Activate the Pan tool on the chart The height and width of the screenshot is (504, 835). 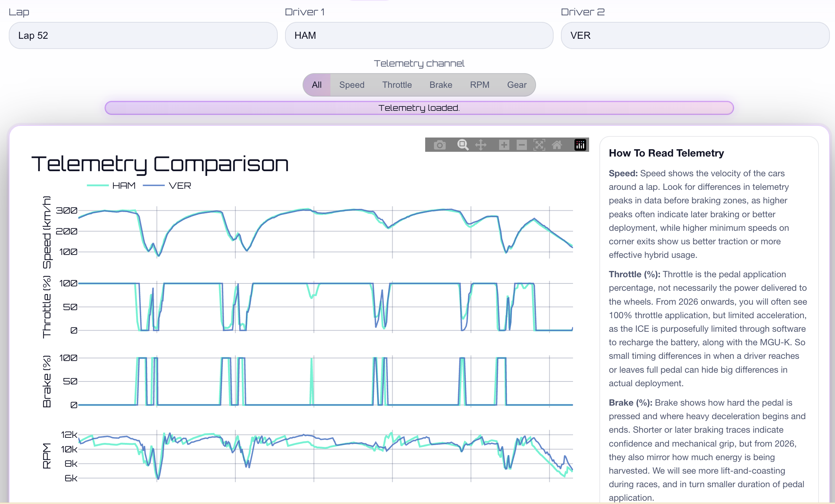[x=481, y=144]
